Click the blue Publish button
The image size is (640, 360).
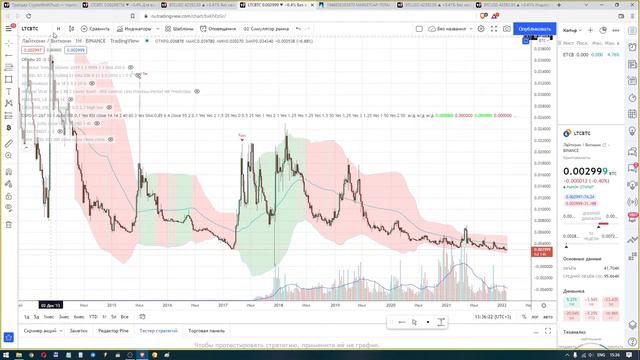tap(535, 29)
